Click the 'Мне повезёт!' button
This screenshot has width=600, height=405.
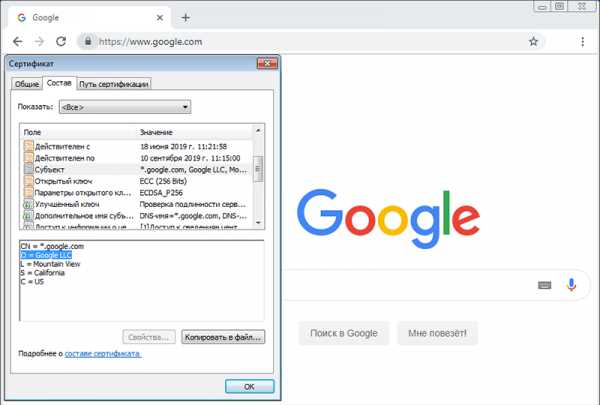tap(437, 333)
